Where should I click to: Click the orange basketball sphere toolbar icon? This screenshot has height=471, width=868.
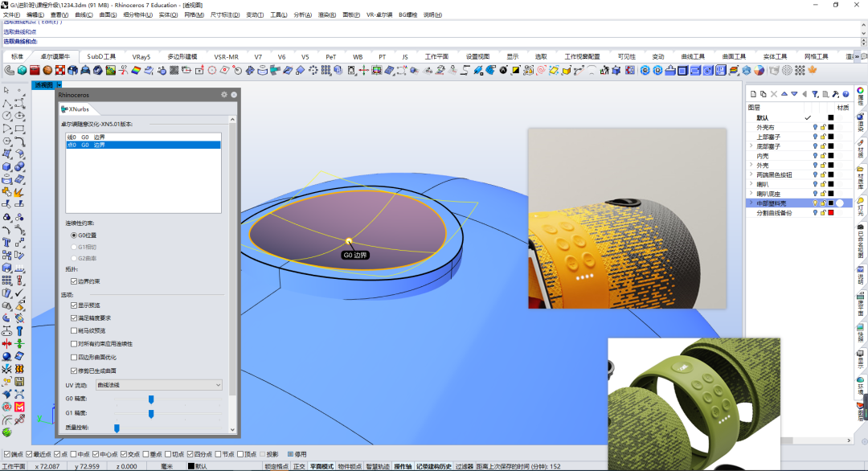pyautogui.click(x=47, y=70)
